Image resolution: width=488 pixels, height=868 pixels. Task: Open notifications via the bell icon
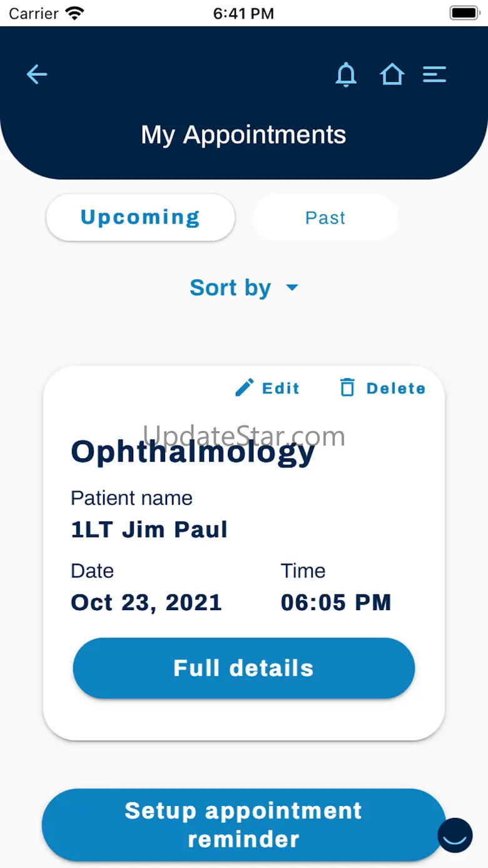pos(346,74)
